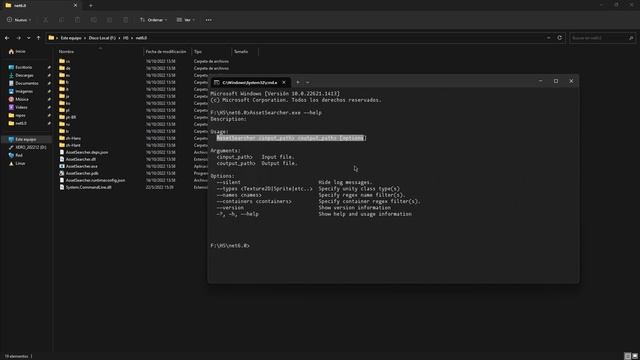Open the three-dots more options menu
Screen dimensions: 640x360
point(209,20)
